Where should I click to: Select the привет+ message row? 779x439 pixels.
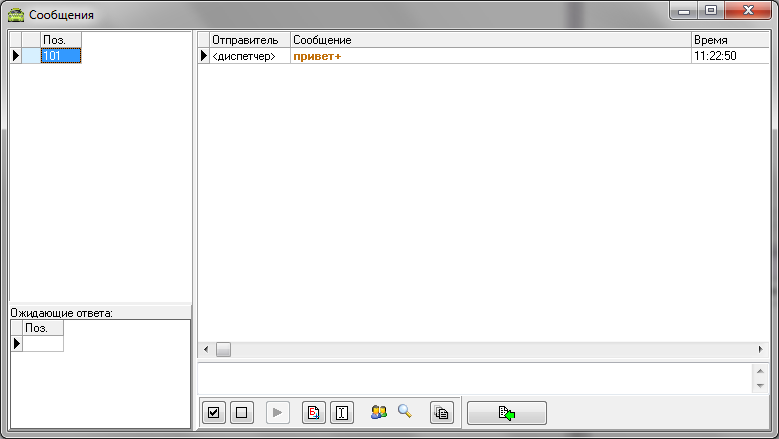pos(490,56)
